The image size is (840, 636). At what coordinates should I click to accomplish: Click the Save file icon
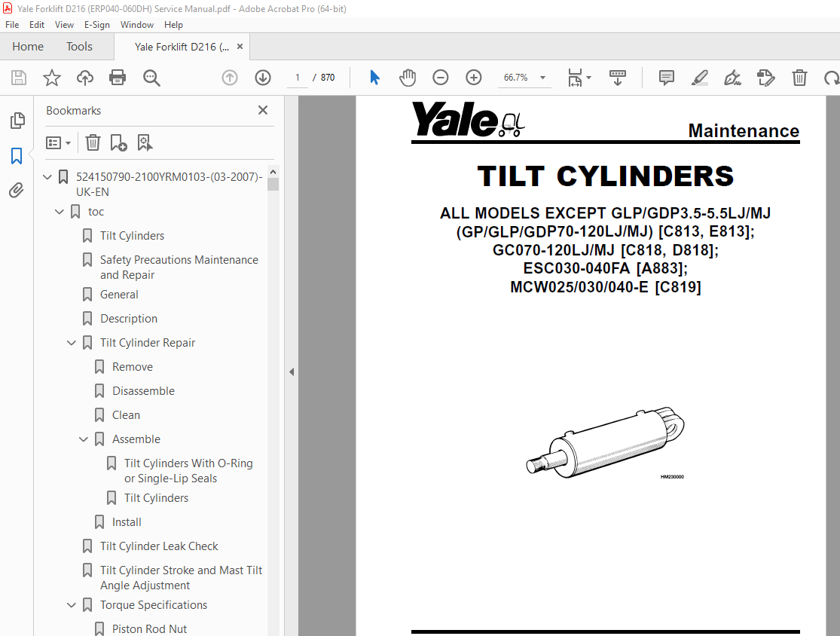(x=19, y=78)
